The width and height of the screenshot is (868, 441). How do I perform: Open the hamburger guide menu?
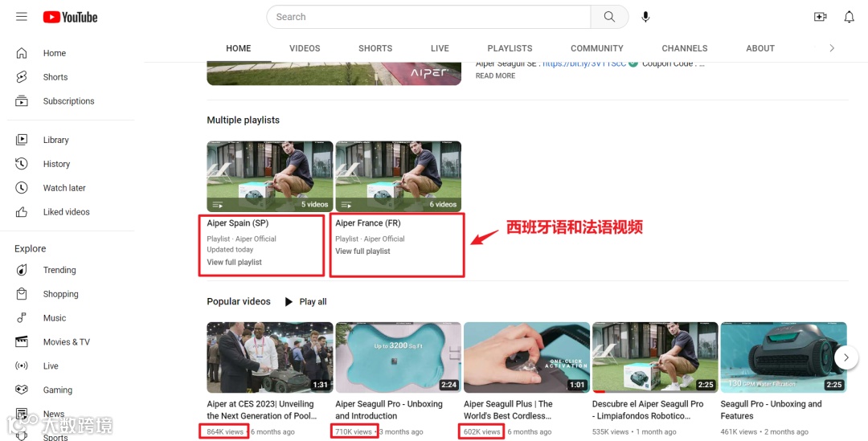pyautogui.click(x=22, y=17)
